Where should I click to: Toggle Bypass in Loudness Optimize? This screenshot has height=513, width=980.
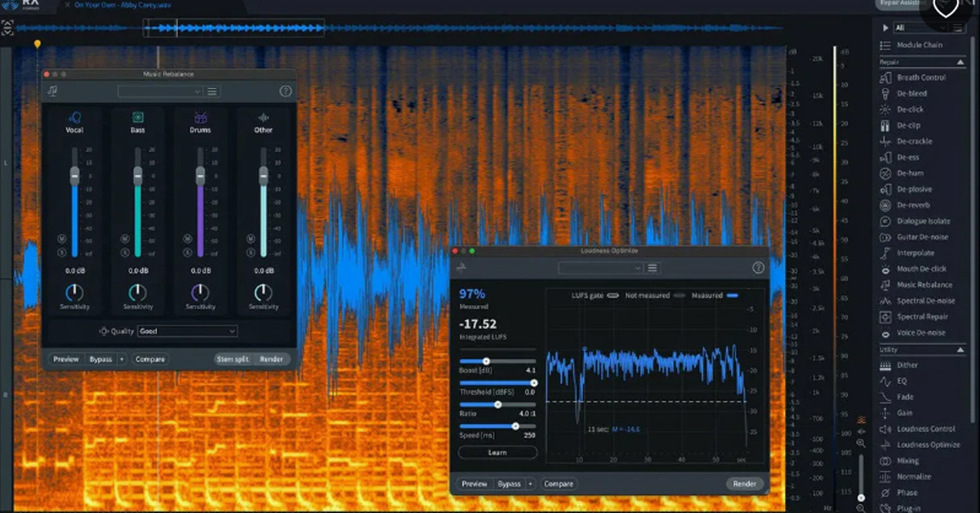(x=509, y=484)
